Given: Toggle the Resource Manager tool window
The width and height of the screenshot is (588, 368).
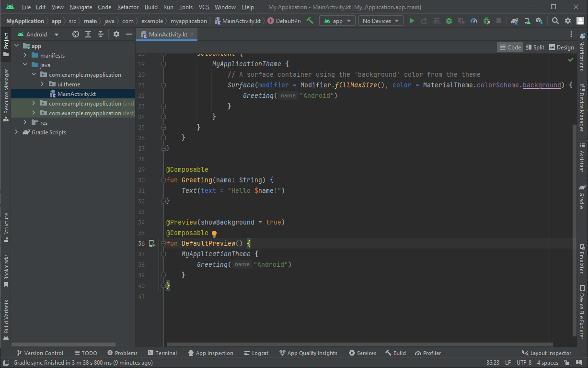Looking at the screenshot, I should [6, 95].
